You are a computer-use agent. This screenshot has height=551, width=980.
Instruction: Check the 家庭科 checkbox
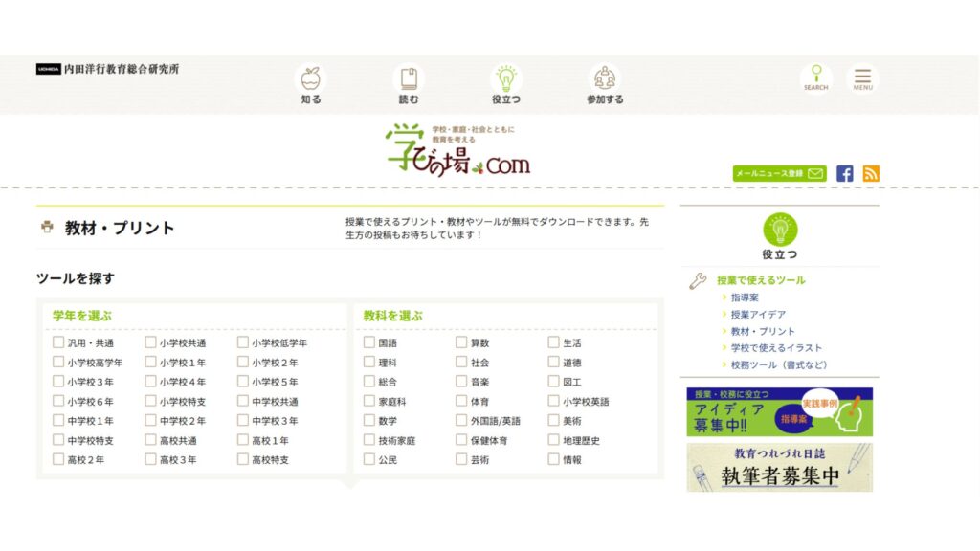(369, 401)
